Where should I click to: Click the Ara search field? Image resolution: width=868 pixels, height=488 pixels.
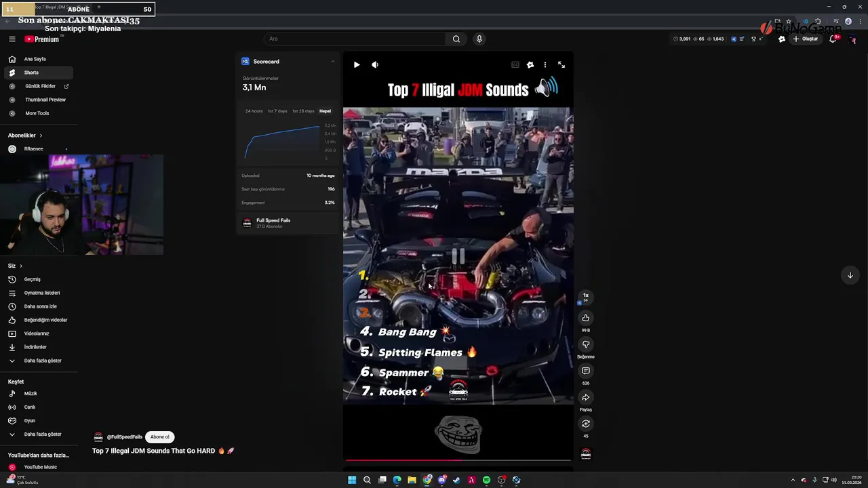pos(355,39)
